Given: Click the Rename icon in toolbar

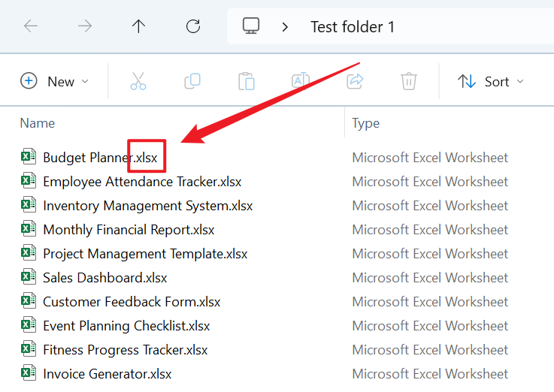Looking at the screenshot, I should (301, 81).
